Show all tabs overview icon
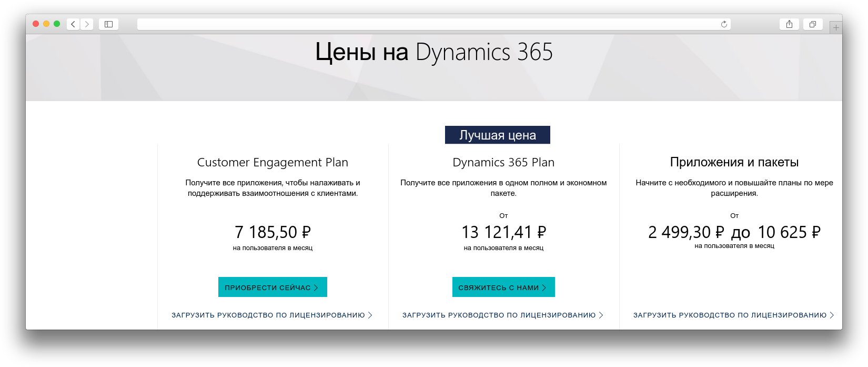868x367 pixels. pos(813,24)
